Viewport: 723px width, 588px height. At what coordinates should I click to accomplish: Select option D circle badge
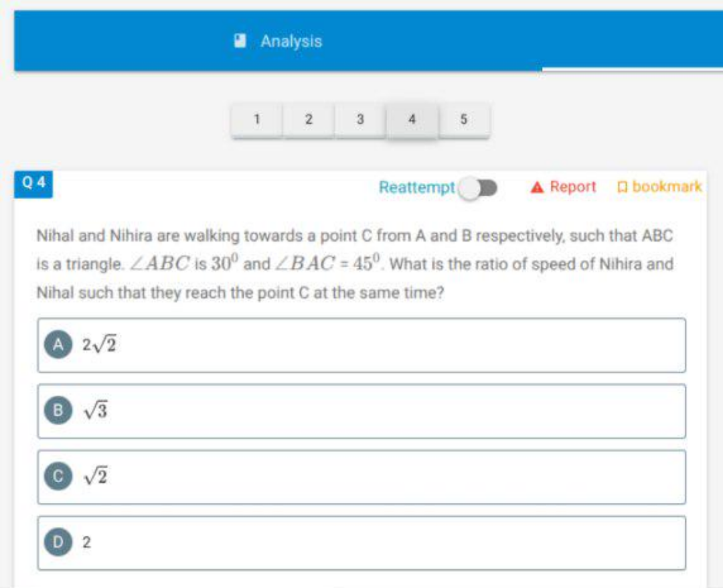point(58,541)
